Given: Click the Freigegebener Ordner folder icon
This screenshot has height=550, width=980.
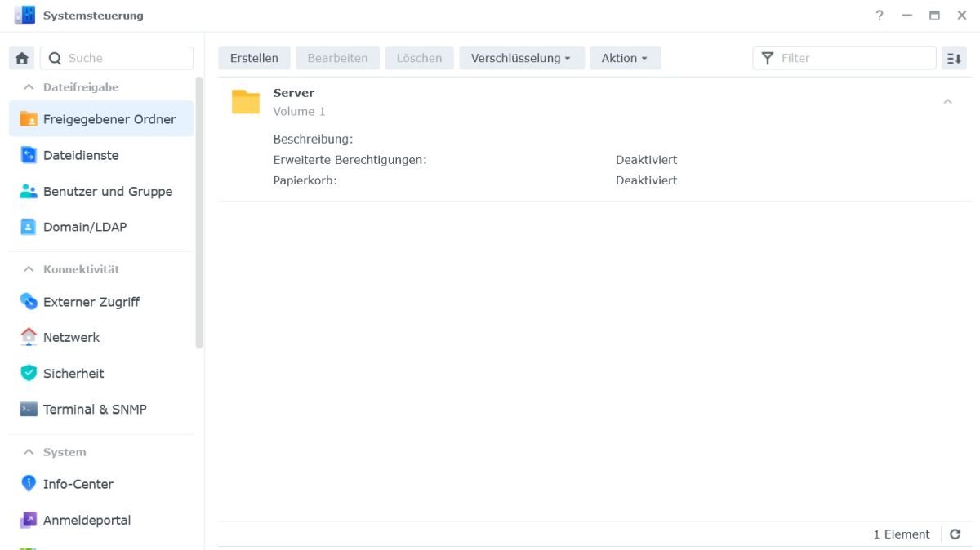Looking at the screenshot, I should [x=29, y=119].
